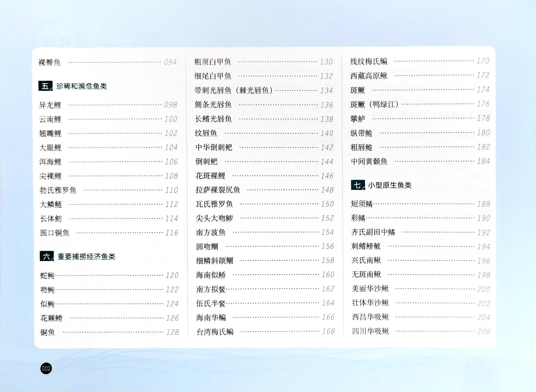The width and height of the screenshot is (536, 392).
Task: Select the 异龙鲤 entry
Action: (x=50, y=105)
